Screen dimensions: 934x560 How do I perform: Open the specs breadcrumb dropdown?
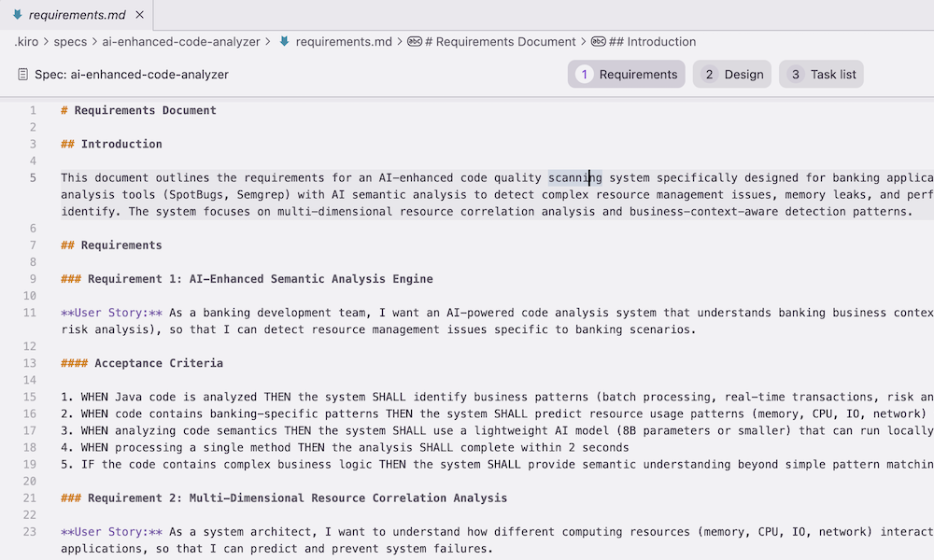70,42
